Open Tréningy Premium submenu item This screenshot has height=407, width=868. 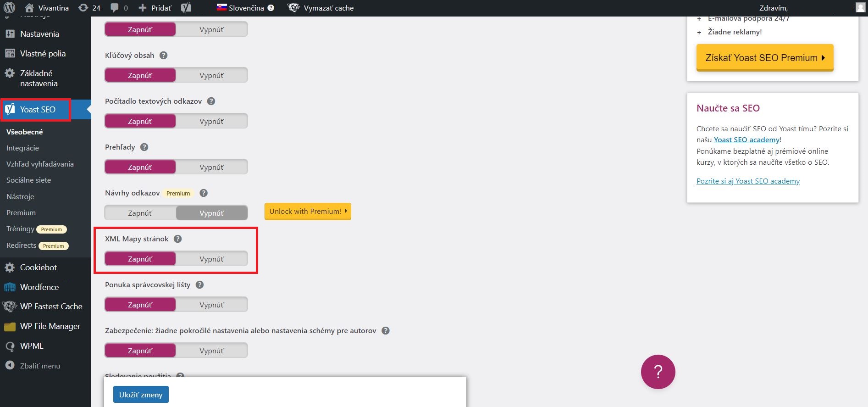[37, 229]
